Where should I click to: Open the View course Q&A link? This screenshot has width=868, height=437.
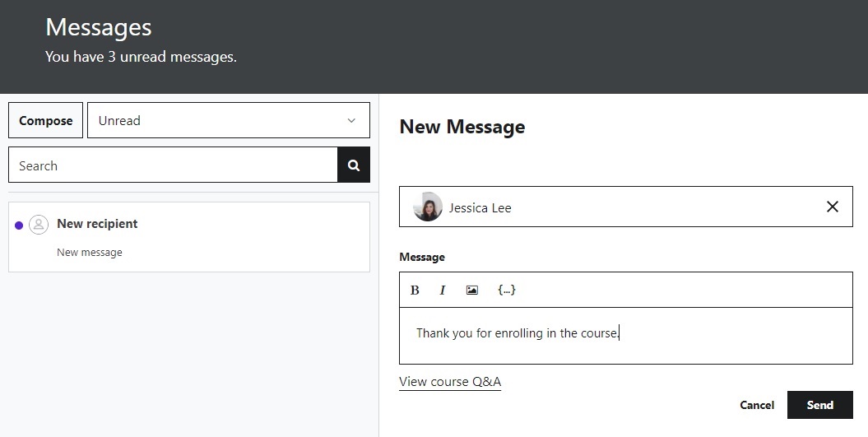(450, 382)
